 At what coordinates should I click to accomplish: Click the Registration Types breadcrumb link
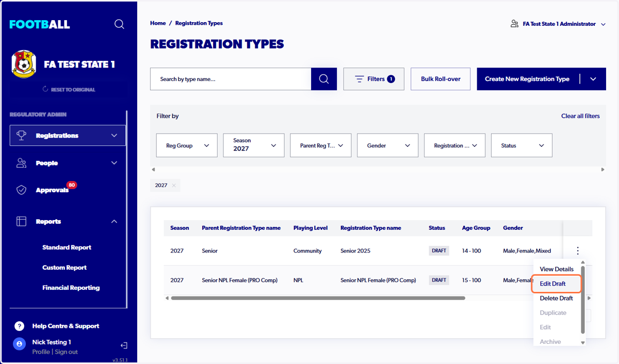199,23
